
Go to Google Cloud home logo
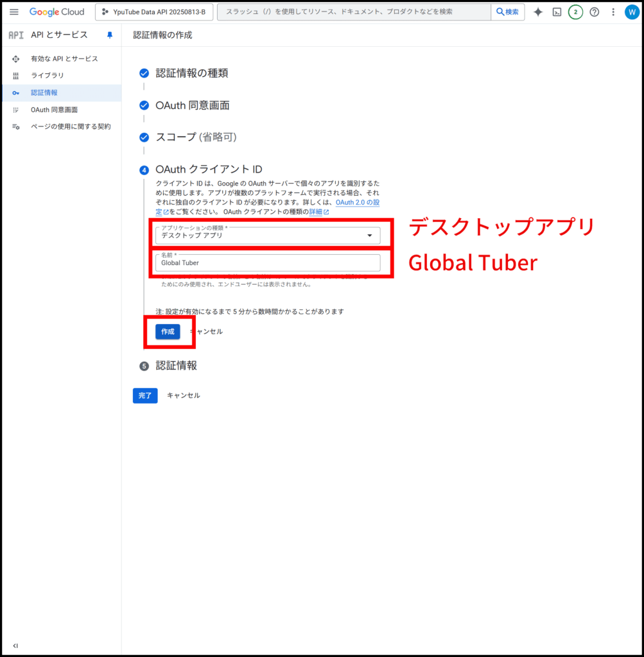coord(57,12)
